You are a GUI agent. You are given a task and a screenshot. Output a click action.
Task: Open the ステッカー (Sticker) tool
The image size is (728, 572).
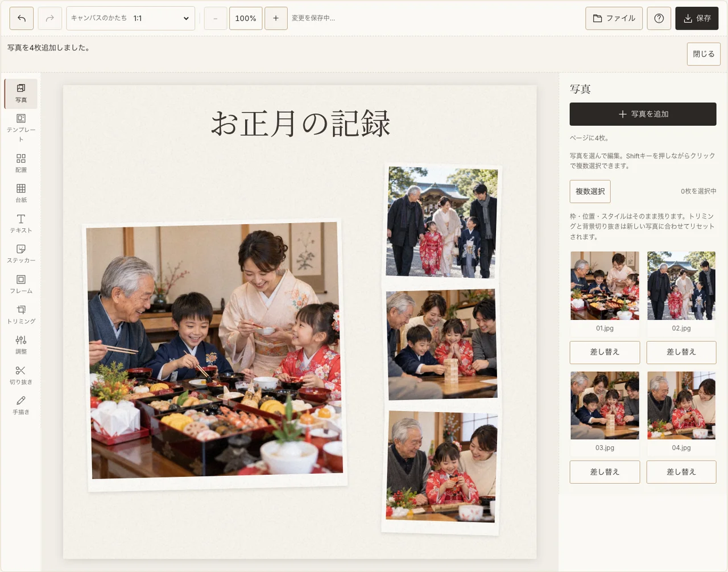(21, 253)
